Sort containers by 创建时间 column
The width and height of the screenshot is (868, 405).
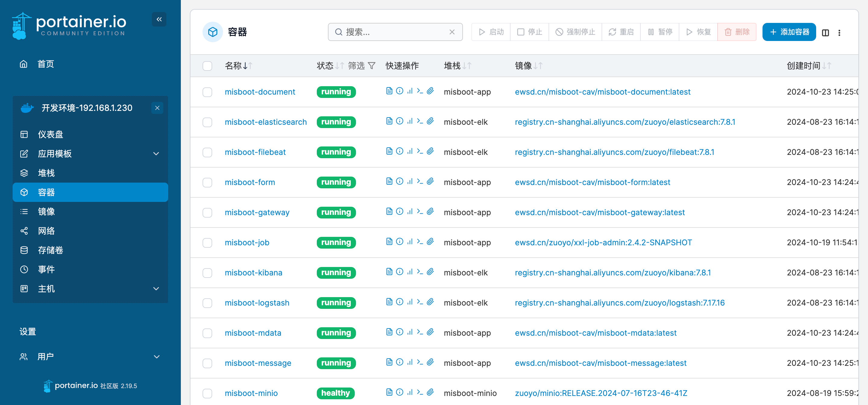(809, 66)
